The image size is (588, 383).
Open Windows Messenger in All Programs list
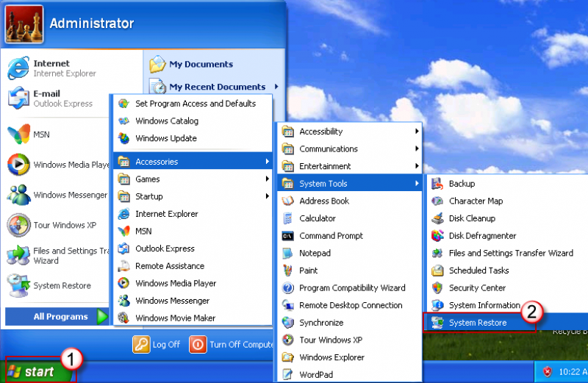(x=193, y=301)
